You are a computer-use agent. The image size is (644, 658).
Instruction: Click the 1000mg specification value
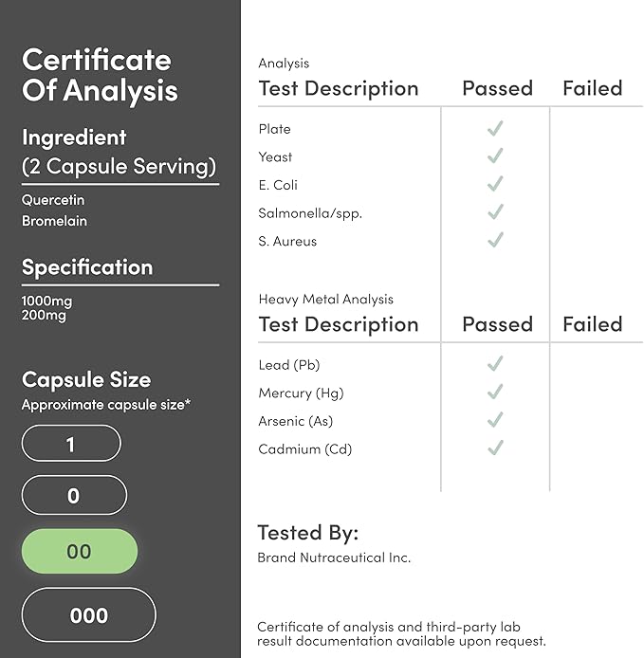pyautogui.click(x=47, y=301)
